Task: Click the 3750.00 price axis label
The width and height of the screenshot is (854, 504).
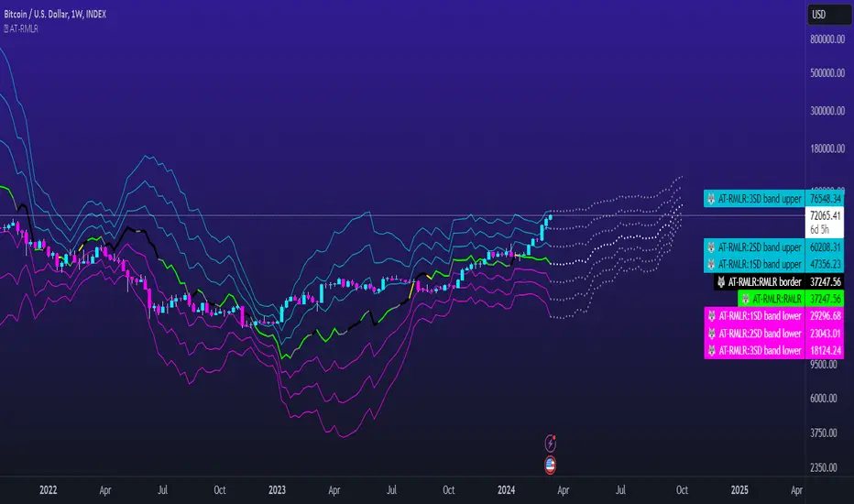Action: click(x=824, y=433)
